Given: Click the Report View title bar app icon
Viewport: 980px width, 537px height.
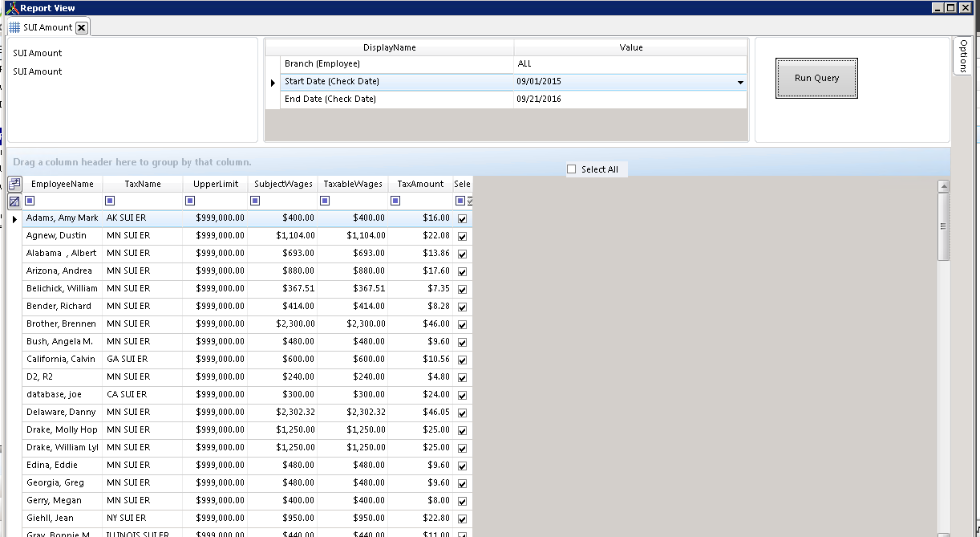Looking at the screenshot, I should (x=11, y=8).
